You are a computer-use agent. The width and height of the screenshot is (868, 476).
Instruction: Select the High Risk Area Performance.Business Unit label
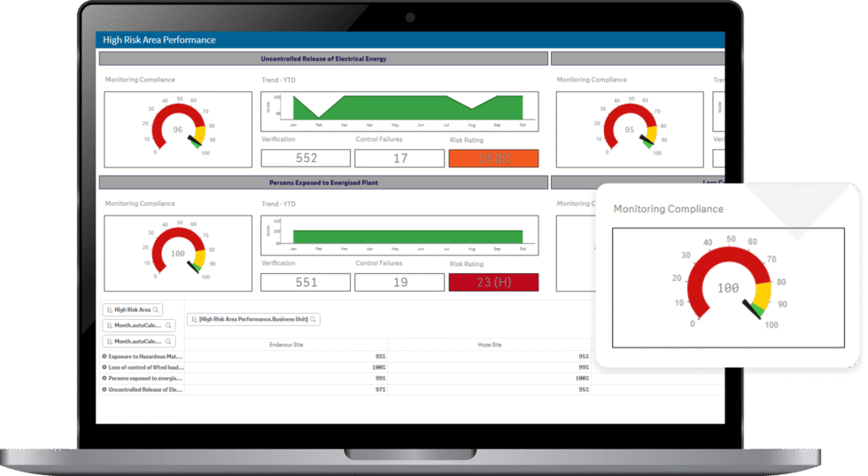tap(253, 319)
